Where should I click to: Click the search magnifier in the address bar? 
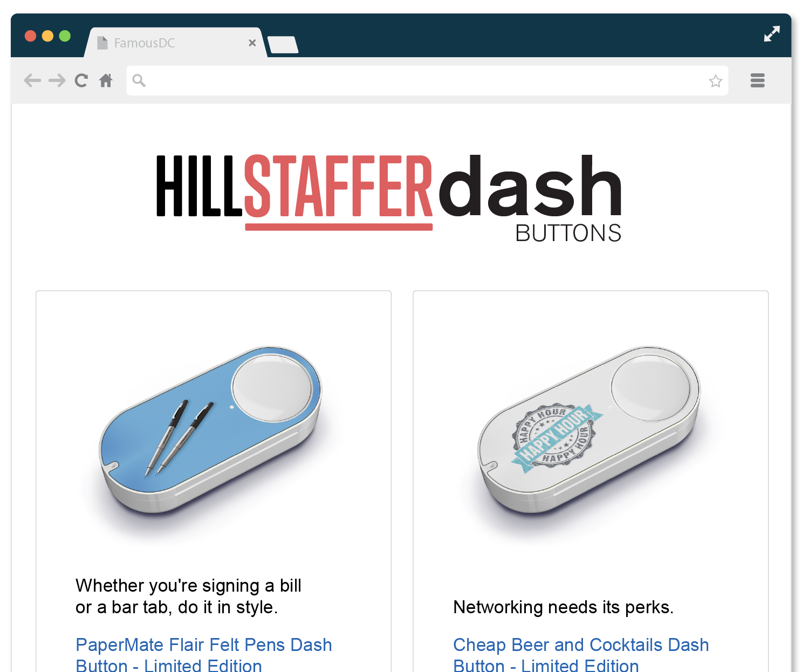139,81
